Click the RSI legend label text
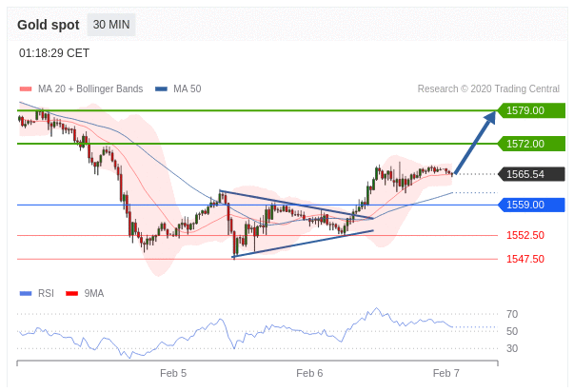Screen dimensions: 574x392 [x=46, y=294]
